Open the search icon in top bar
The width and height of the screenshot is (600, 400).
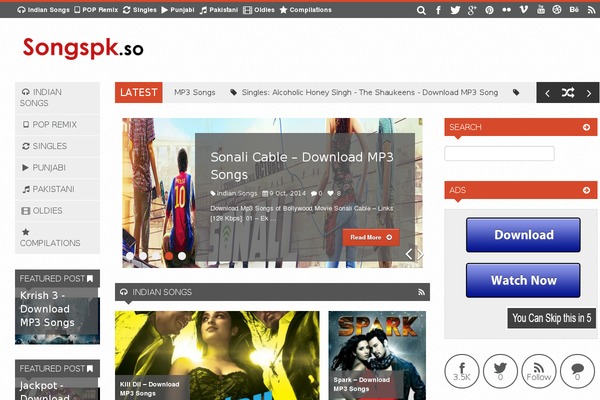[421, 10]
